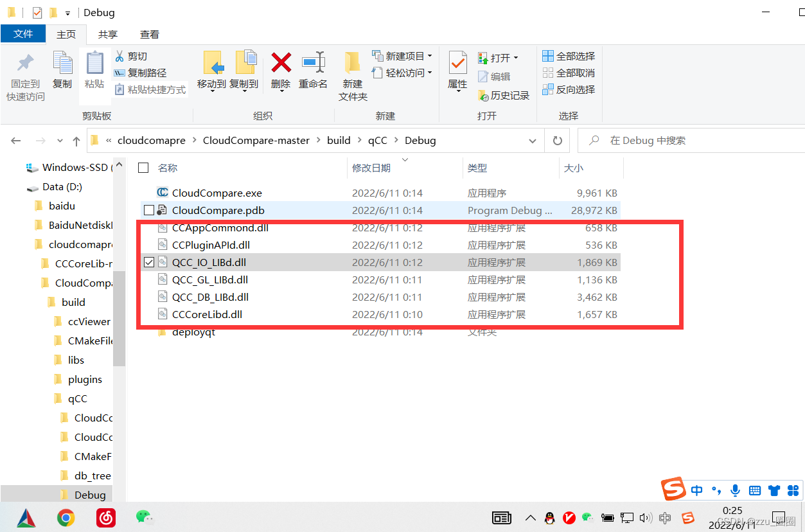The width and height of the screenshot is (805, 532).
Task: Open Google Chrome from the taskbar
Action: pos(66,518)
